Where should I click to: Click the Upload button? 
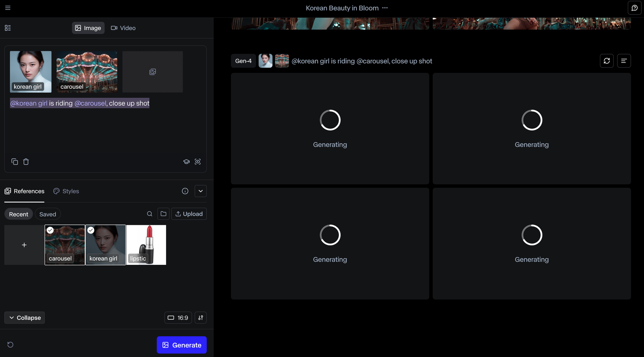point(189,214)
